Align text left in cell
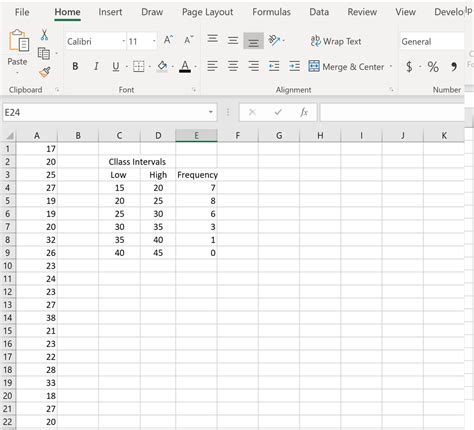Screen dimensions: 474x430 pyautogui.click(x=212, y=66)
